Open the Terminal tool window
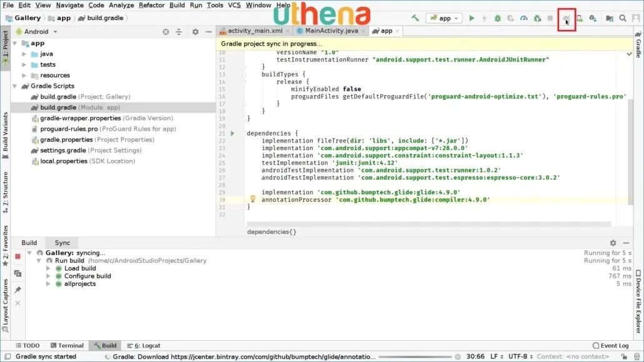This screenshot has height=362, width=644. tap(67, 346)
